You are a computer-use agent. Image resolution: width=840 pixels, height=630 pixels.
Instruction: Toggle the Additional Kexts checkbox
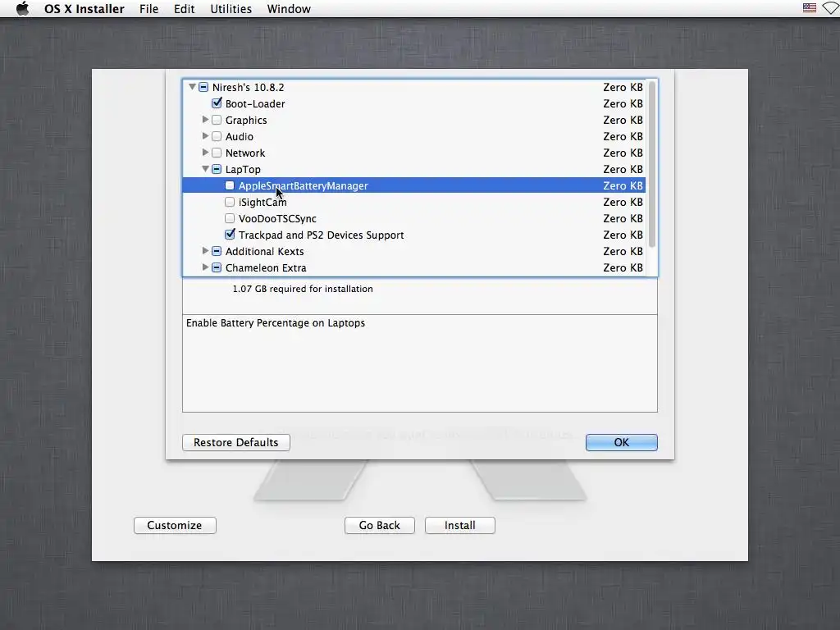point(217,251)
